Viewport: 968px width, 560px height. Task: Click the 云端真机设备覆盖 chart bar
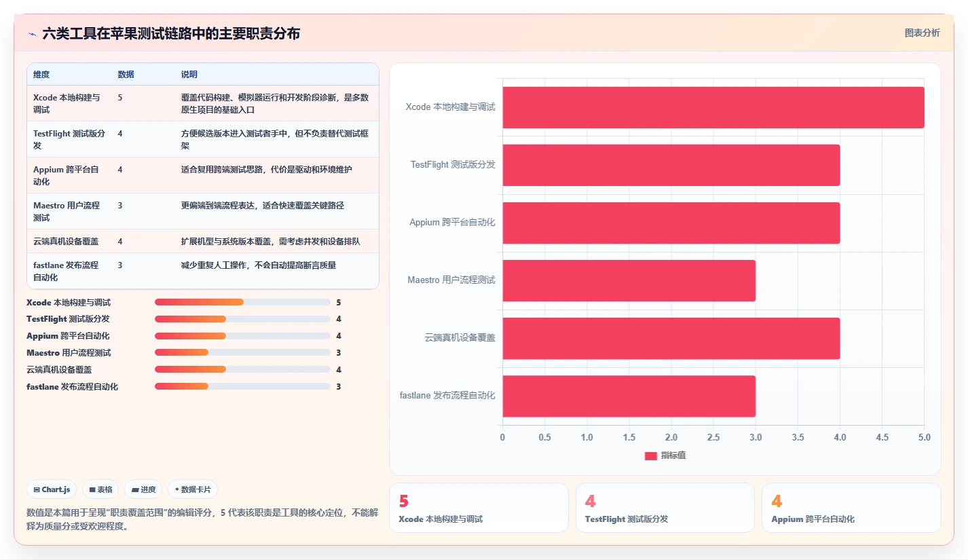coord(671,338)
